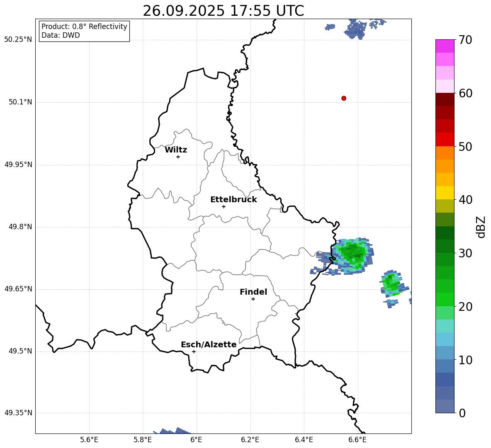The image size is (491, 448).
Task: Click the longitude label 6.4°E
Action: point(304,440)
